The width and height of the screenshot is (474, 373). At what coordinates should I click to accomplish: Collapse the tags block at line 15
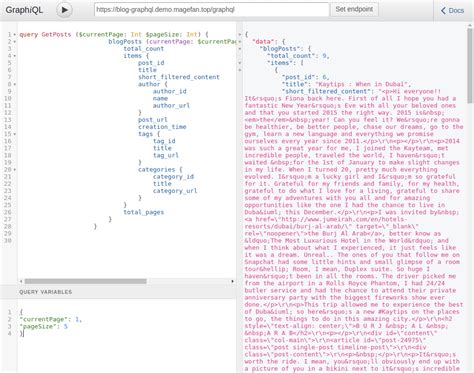coord(15,134)
